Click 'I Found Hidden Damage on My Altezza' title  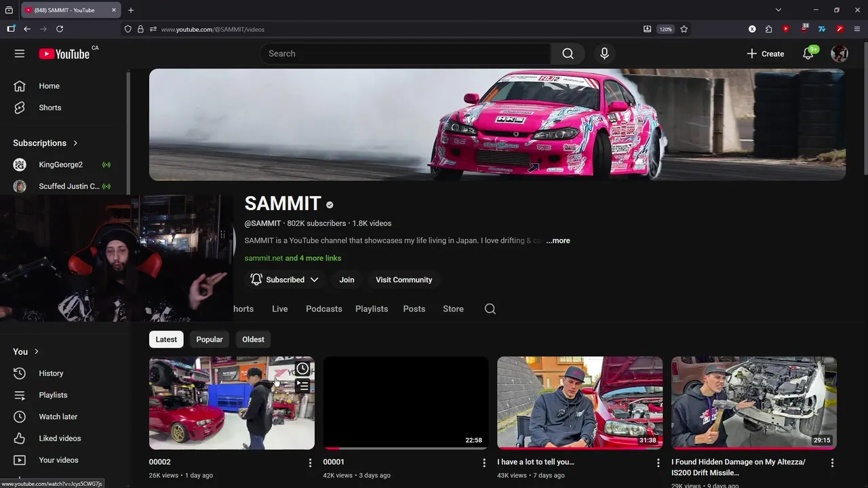point(738,467)
